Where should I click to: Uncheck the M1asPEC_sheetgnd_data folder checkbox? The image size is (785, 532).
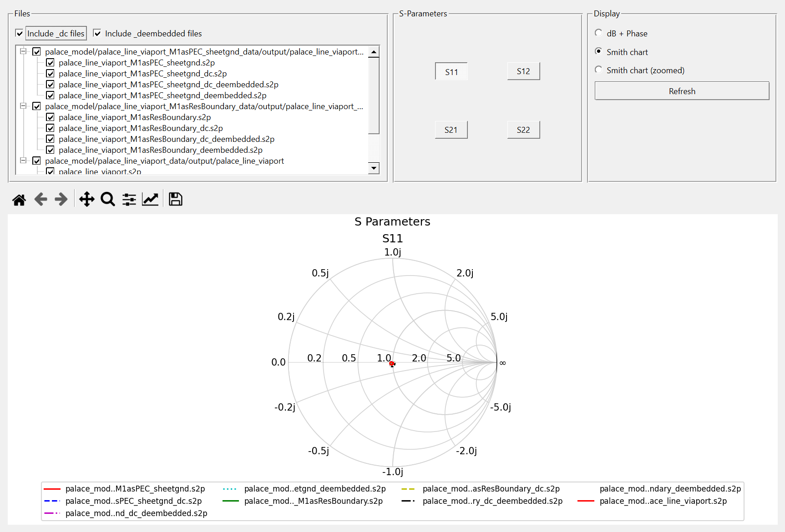[x=37, y=52]
